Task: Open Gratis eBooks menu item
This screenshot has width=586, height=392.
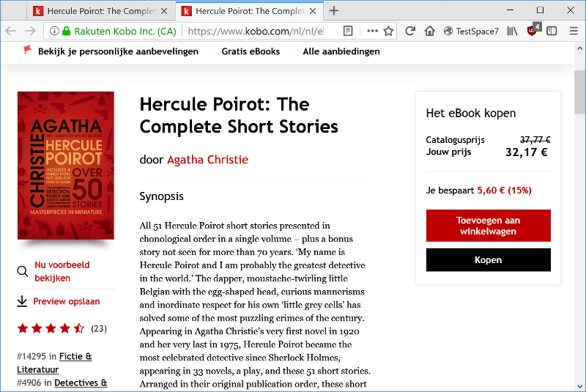Action: click(x=251, y=51)
